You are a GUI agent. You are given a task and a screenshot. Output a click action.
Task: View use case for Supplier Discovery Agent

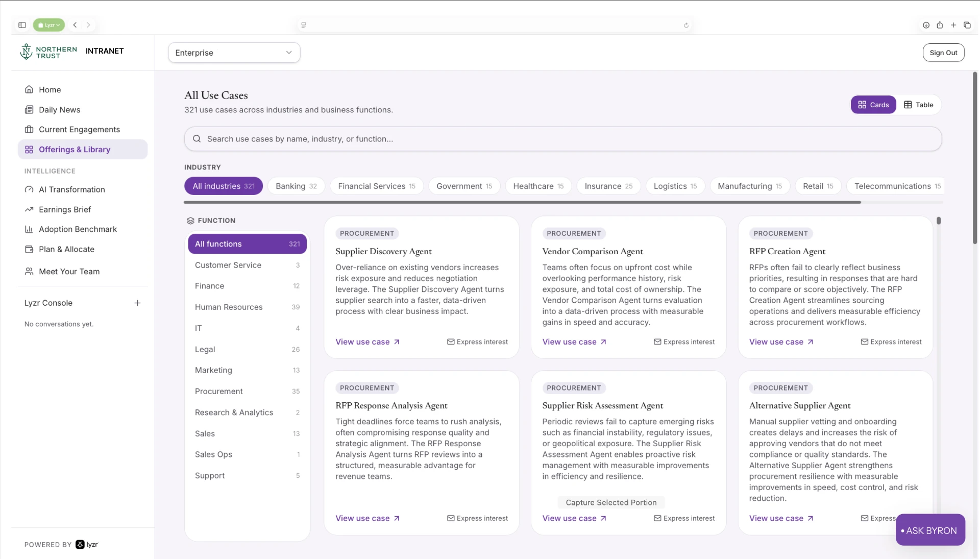[367, 342]
